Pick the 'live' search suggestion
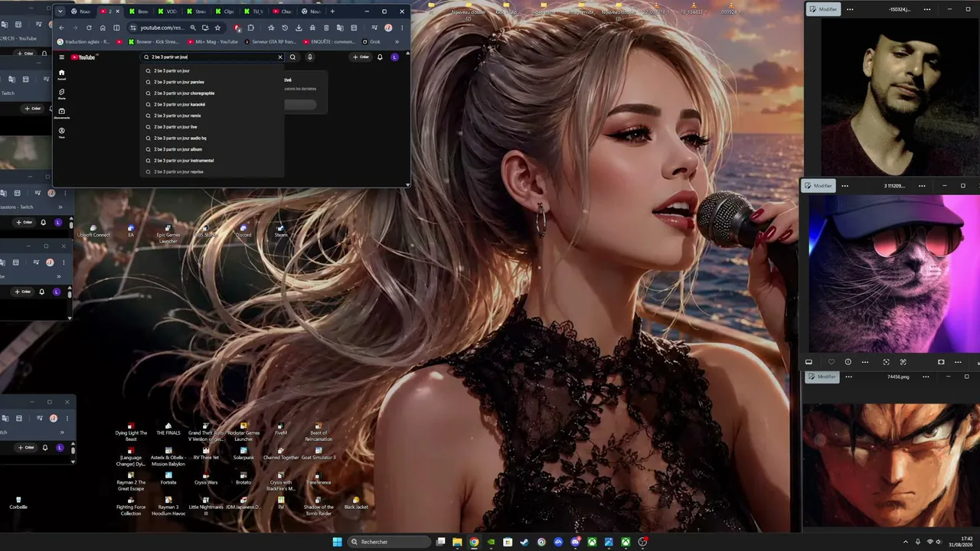980x551 pixels. click(213, 127)
